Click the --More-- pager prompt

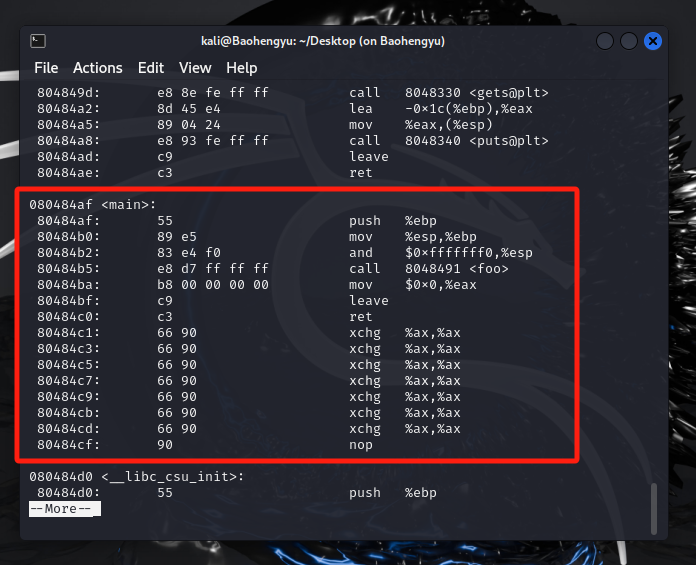(x=65, y=509)
